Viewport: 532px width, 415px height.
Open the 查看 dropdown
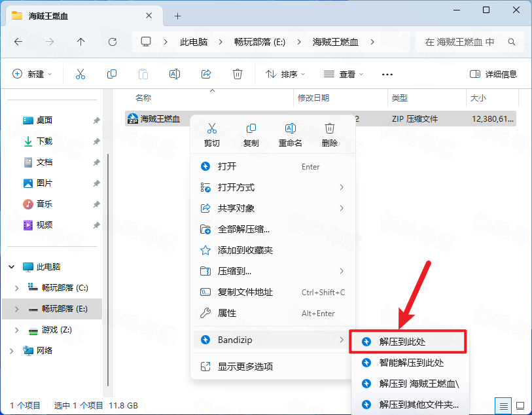click(344, 74)
